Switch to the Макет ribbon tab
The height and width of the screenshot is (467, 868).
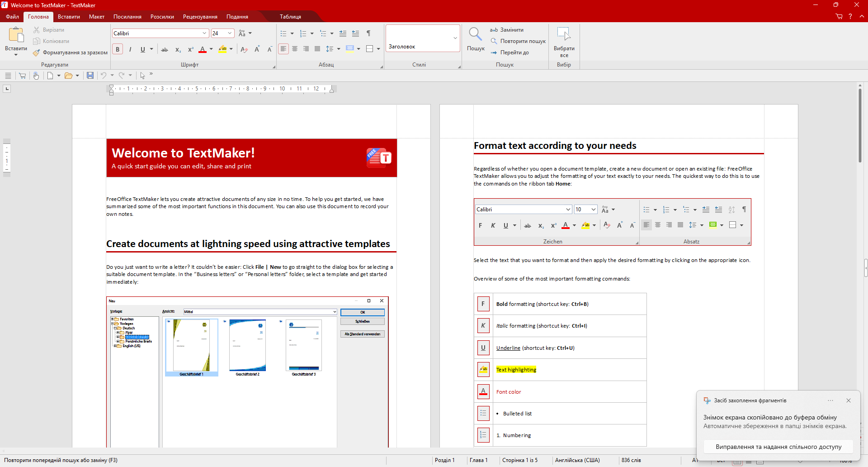click(x=97, y=17)
